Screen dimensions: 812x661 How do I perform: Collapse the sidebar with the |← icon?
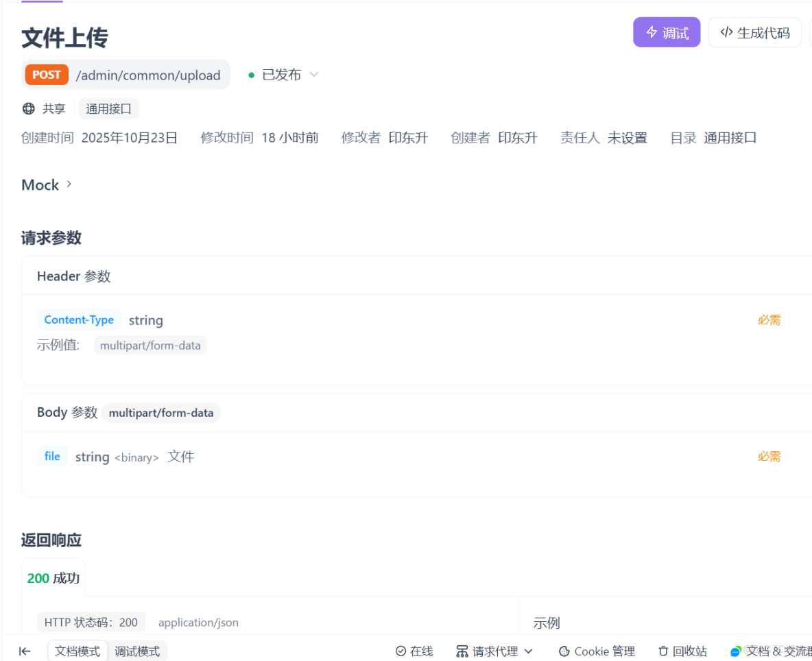pos(25,651)
